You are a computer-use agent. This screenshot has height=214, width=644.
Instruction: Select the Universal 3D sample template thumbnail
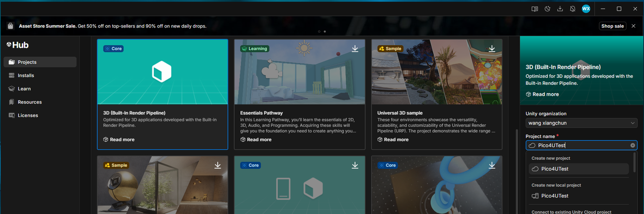tap(437, 72)
